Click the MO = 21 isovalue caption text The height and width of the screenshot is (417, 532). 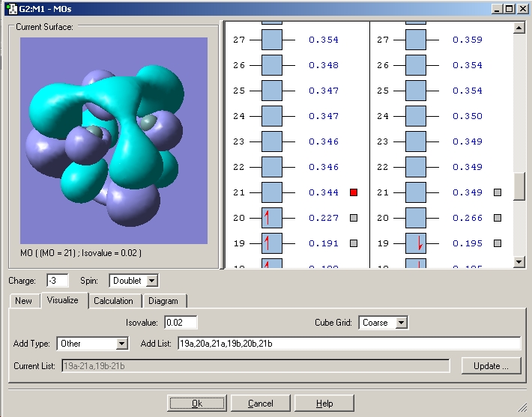click(x=81, y=253)
